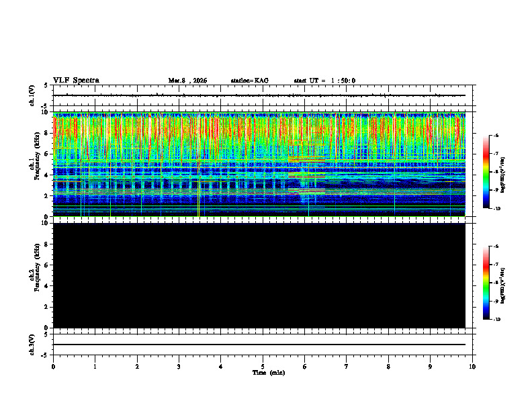Click time axis tick label "1"
The width and height of the screenshot is (532, 411).
tap(95, 367)
